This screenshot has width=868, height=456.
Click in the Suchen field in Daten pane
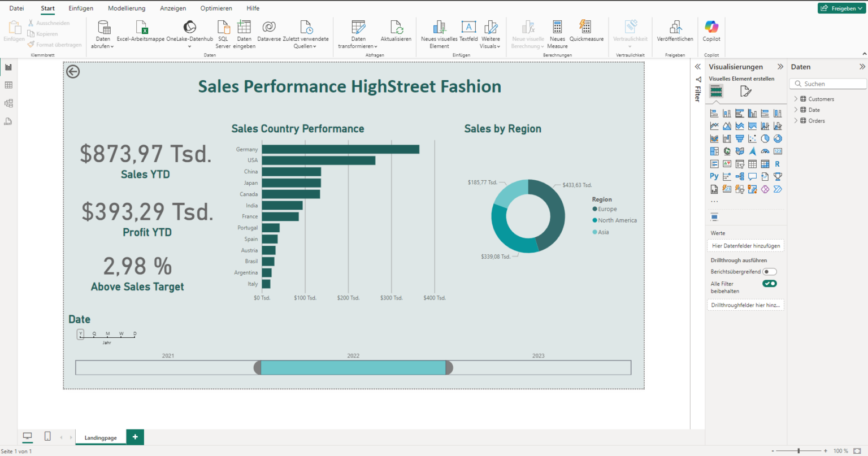tap(828, 84)
